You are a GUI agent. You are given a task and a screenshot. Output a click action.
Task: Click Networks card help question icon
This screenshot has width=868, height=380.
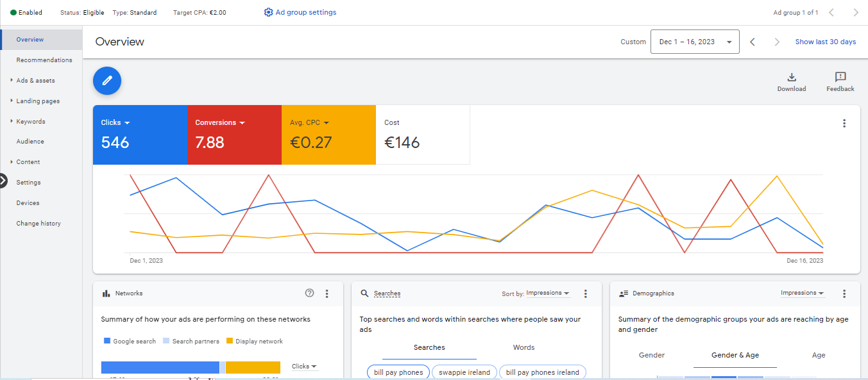[310, 293]
